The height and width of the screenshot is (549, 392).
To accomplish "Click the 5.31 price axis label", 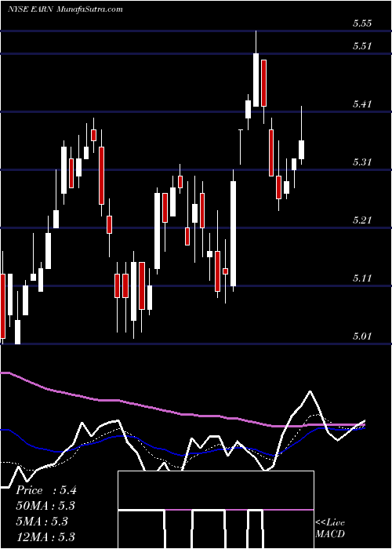I will click(361, 162).
